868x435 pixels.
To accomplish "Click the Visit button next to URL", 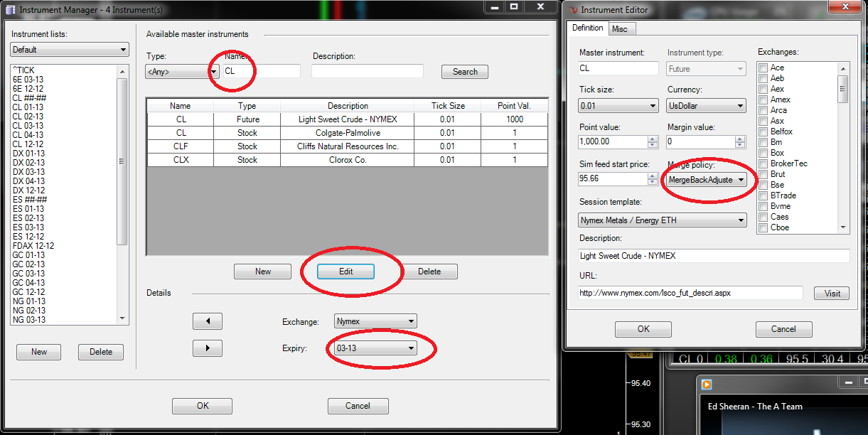I will click(832, 294).
